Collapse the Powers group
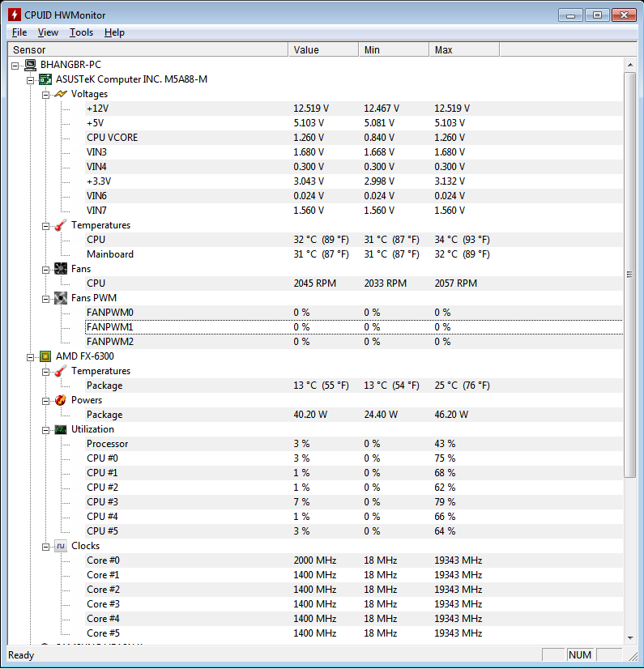Image resolution: width=644 pixels, height=669 pixels. point(45,401)
